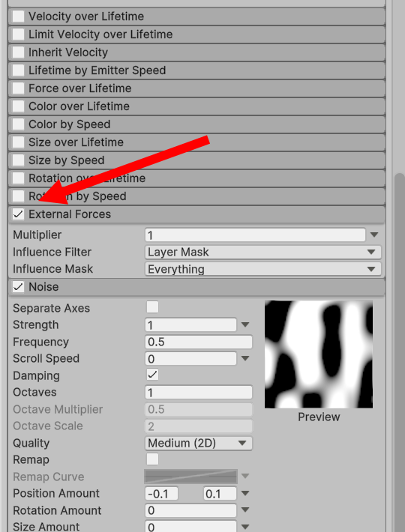405x532 pixels.
Task: Expand the Inherit Velocity module header
Action: (197, 52)
